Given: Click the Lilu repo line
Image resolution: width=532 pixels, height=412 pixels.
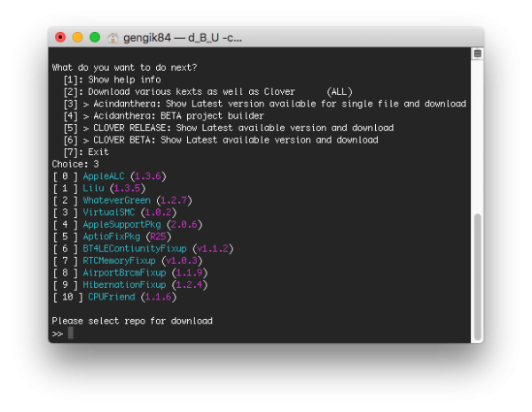Looking at the screenshot, I should tap(93, 189).
